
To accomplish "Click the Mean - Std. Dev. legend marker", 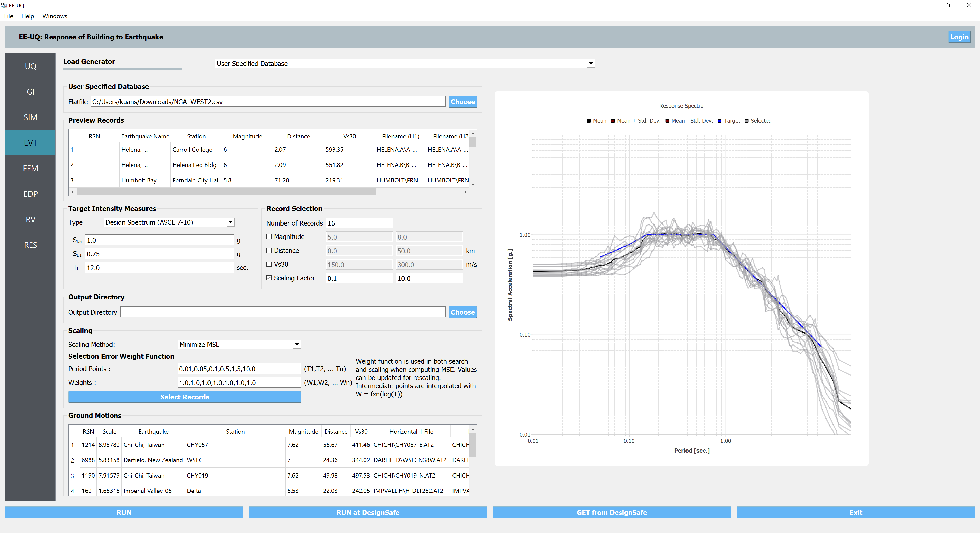I will [667, 121].
